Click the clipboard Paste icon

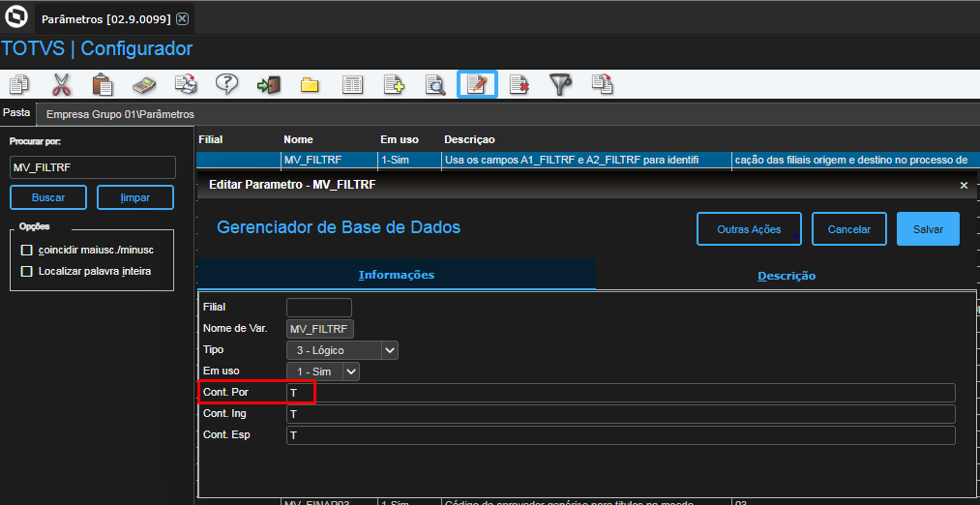[x=103, y=84]
